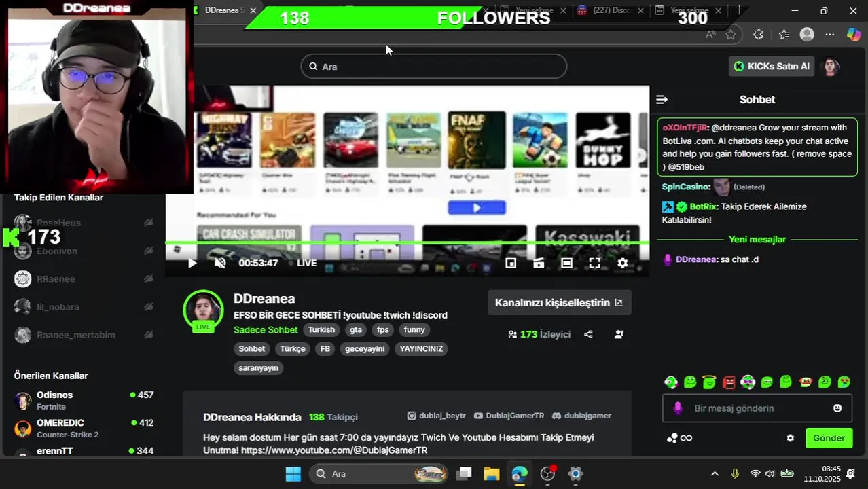
Task: Open the Sadece Sohbet category link
Action: pos(266,329)
